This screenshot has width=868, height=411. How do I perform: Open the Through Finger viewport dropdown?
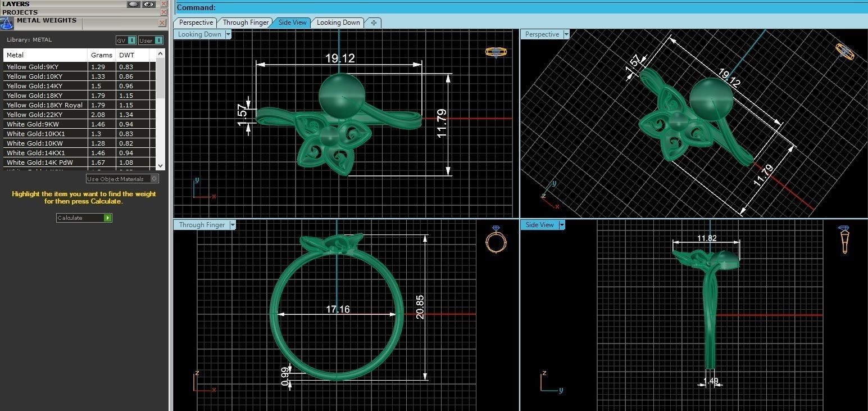coord(233,225)
